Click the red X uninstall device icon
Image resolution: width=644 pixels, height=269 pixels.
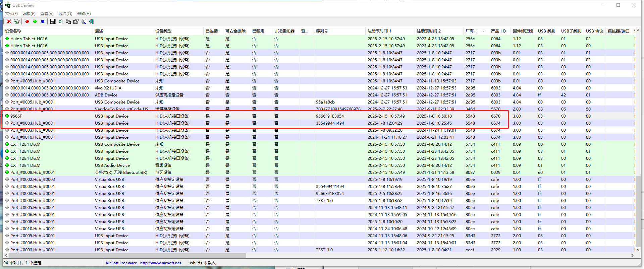[x=9, y=21]
